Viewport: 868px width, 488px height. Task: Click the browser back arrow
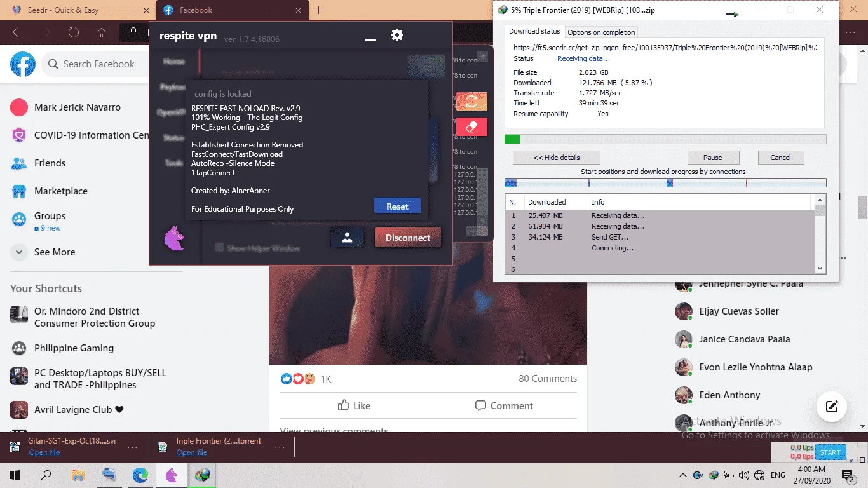tap(18, 33)
